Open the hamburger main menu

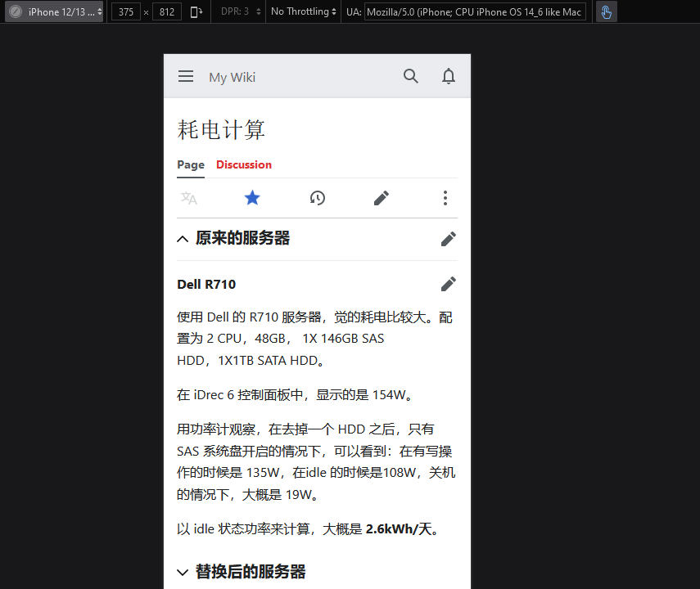point(186,76)
